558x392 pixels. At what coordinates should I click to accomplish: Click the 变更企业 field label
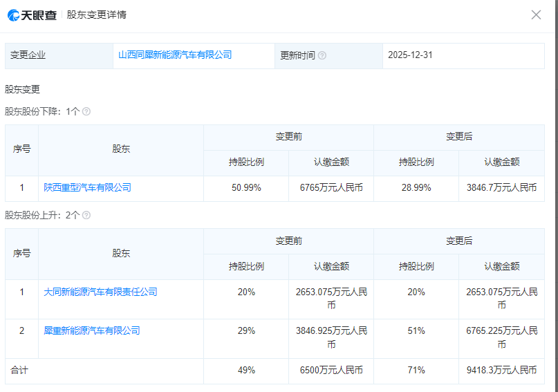pos(28,55)
